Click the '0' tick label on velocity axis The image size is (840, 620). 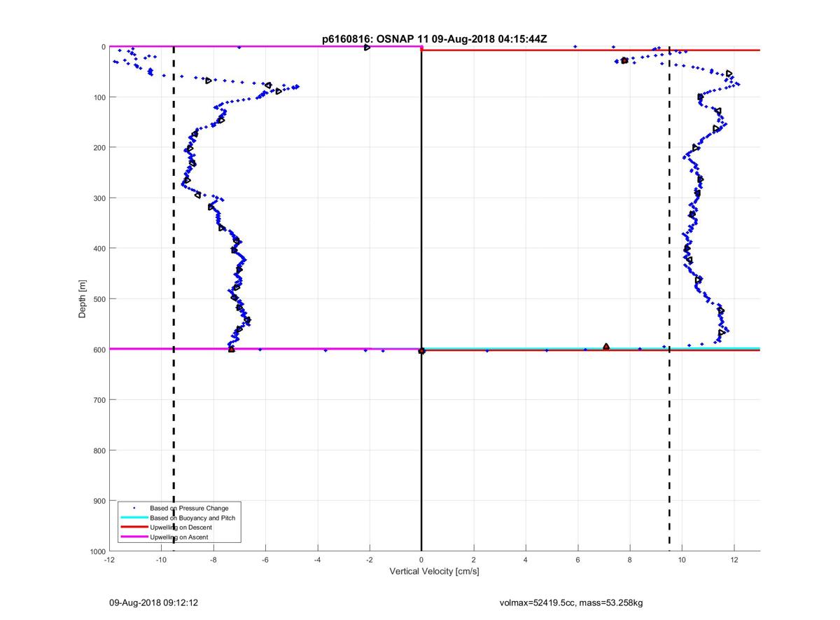(x=421, y=560)
